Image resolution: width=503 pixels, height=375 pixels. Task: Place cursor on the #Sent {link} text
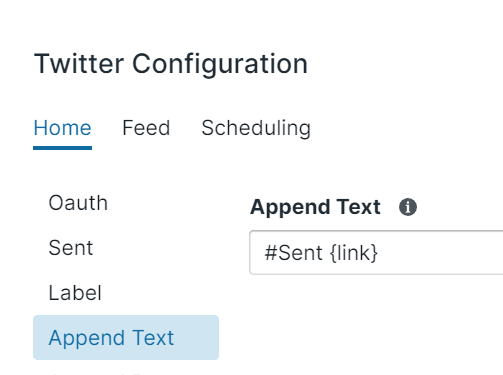coord(321,253)
